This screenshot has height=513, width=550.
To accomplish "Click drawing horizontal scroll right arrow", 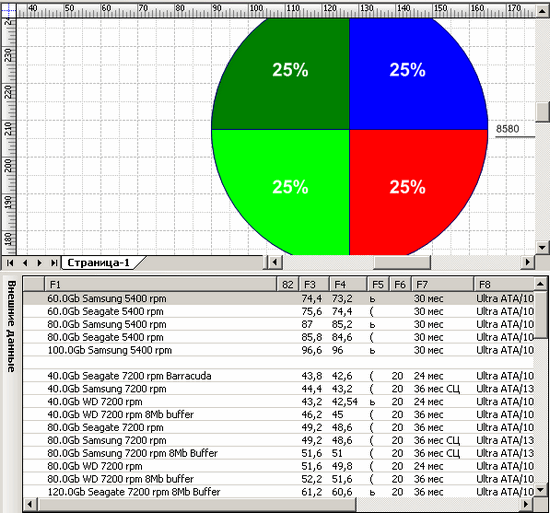I will [528, 262].
